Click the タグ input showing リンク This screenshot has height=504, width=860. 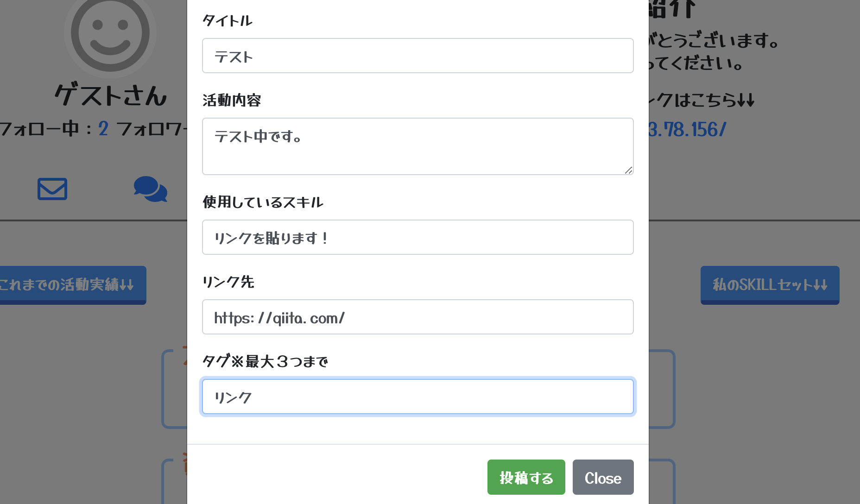click(417, 396)
